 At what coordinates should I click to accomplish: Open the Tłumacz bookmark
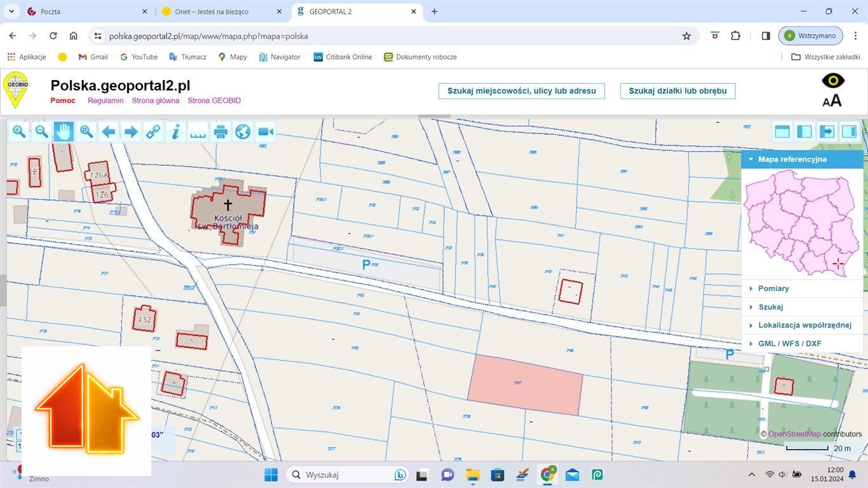[187, 57]
